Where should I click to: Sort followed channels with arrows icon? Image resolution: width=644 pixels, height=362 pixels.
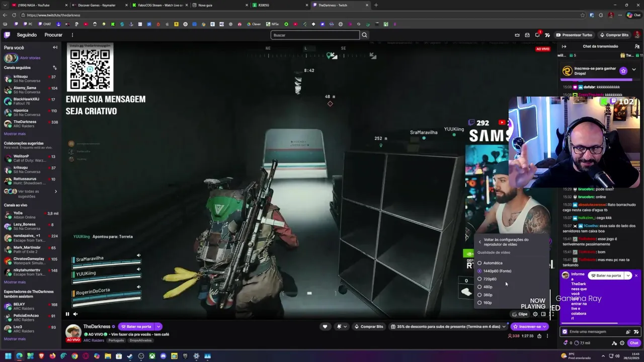[55, 67]
